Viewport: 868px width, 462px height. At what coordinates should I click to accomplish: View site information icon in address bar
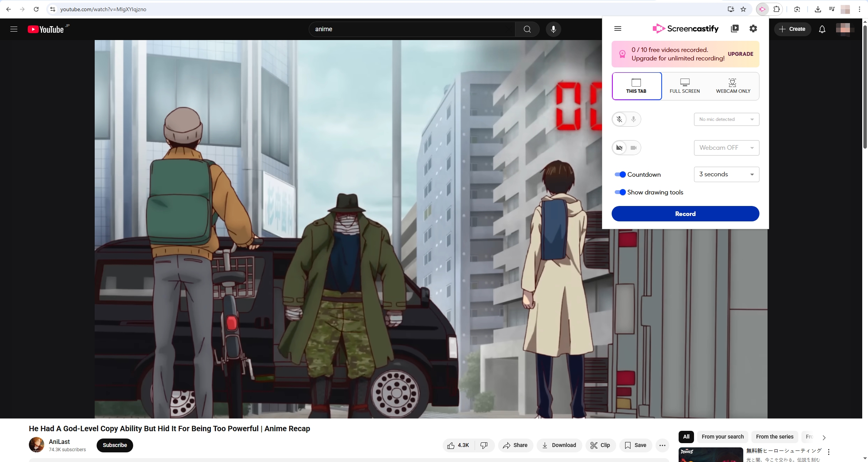53,9
